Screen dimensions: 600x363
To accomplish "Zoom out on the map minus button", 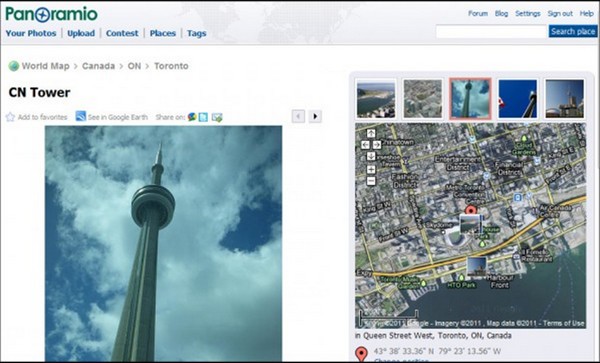I will coord(371,181).
